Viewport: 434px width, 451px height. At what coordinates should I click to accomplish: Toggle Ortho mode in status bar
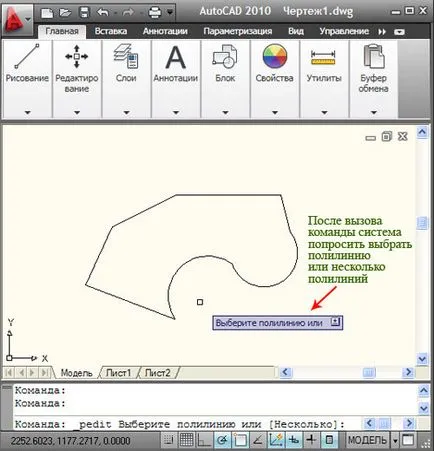click(x=204, y=440)
